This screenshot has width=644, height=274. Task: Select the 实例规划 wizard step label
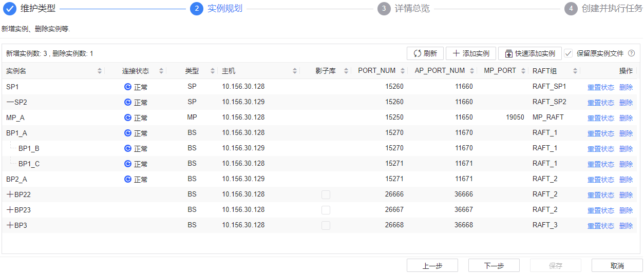point(225,9)
